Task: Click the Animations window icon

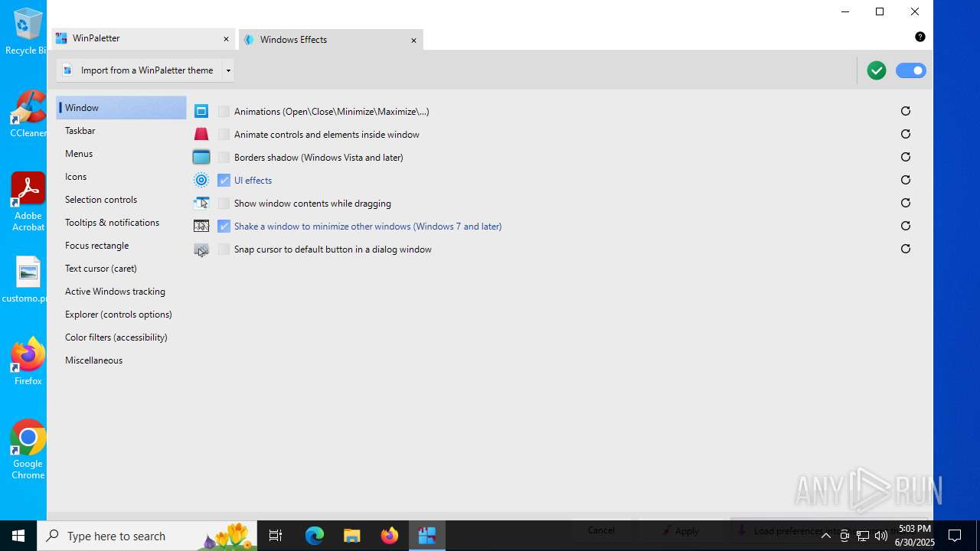Action: coord(201,111)
